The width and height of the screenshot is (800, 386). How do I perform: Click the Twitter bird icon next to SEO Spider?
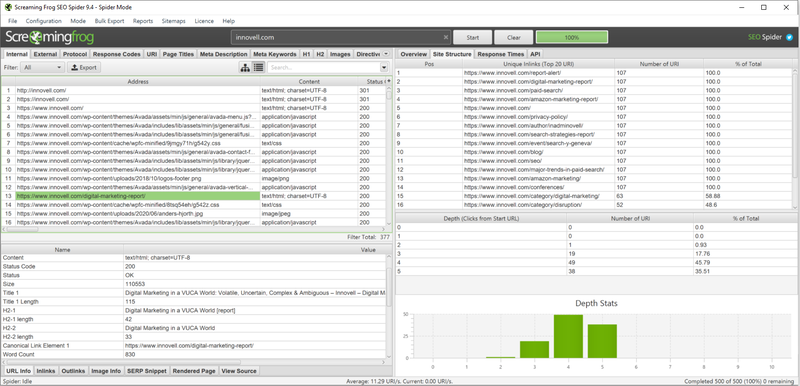[789, 37]
